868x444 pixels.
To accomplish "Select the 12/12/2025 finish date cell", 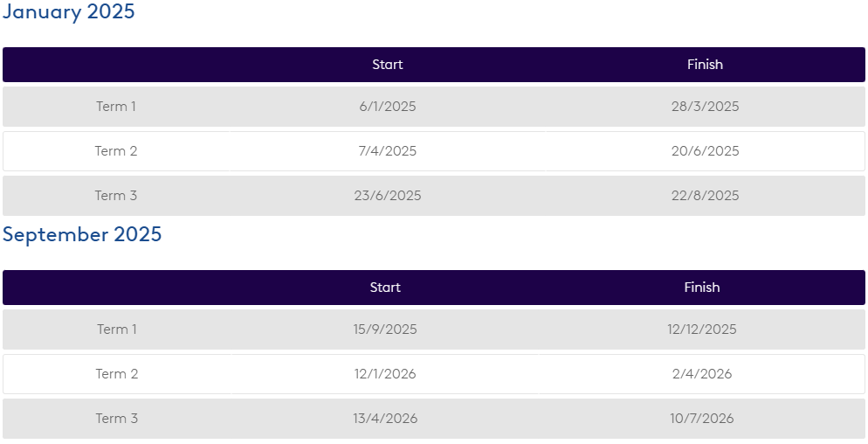I will coord(702,330).
